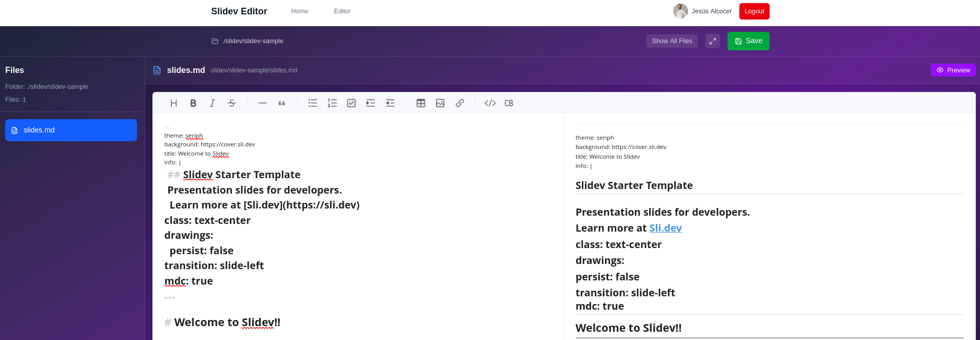This screenshot has height=340, width=980.
Task: Insert an image
Action: [x=440, y=103]
